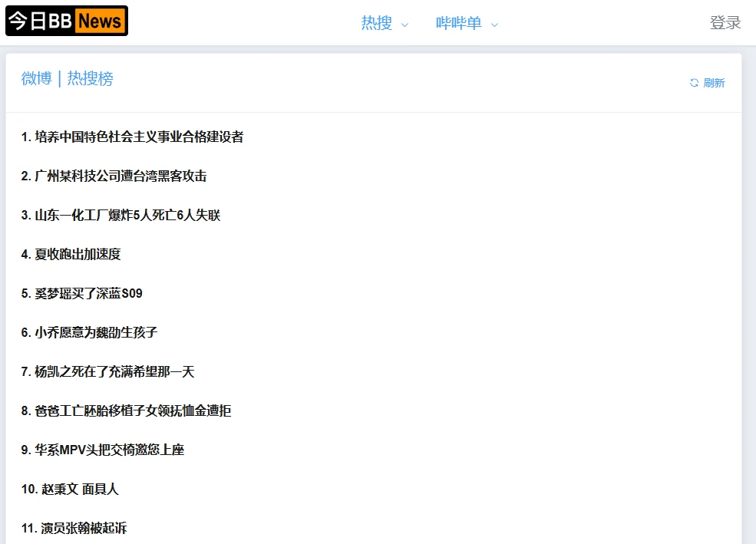
Task: Select the 演员张翰被起诉 topic
Action: pyautogui.click(x=74, y=528)
